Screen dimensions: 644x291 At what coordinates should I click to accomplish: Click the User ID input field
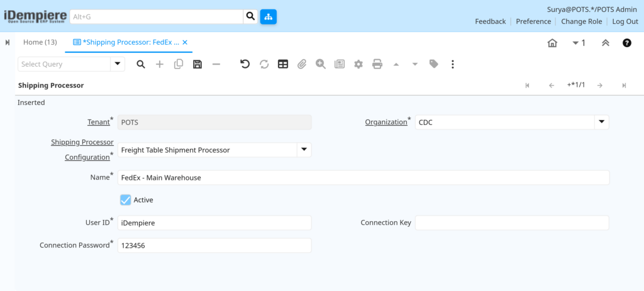(x=214, y=223)
